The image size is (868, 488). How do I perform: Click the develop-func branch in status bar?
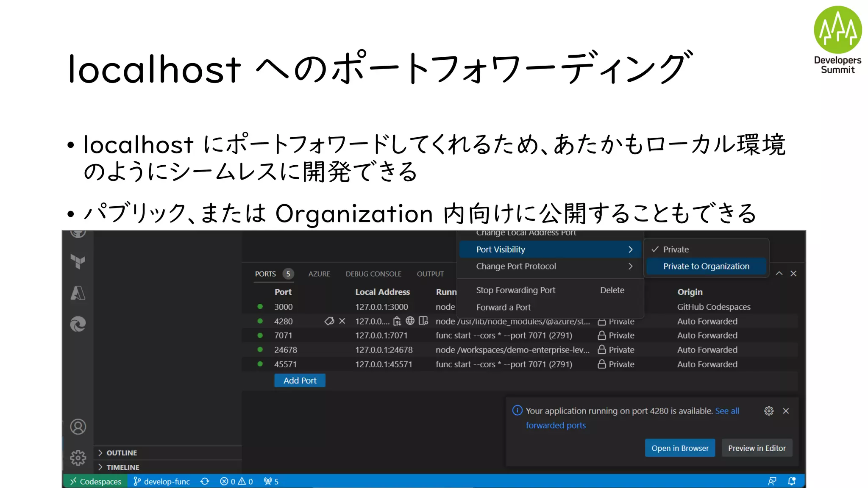[x=161, y=481]
